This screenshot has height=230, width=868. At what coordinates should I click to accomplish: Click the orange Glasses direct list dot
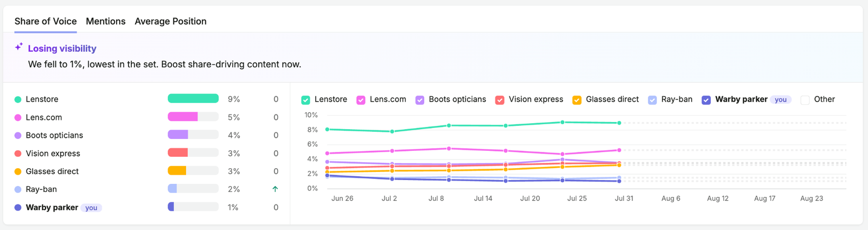coord(18,171)
